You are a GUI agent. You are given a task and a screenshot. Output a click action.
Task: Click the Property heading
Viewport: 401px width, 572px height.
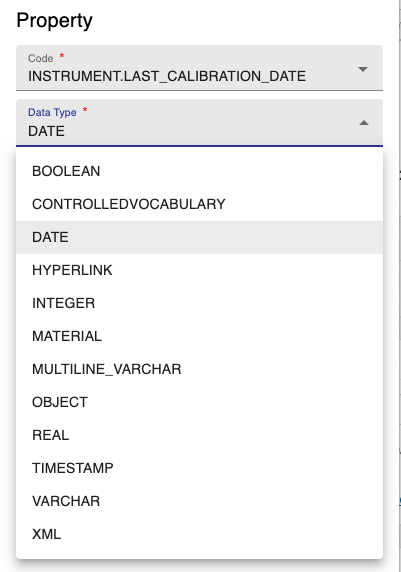54,20
